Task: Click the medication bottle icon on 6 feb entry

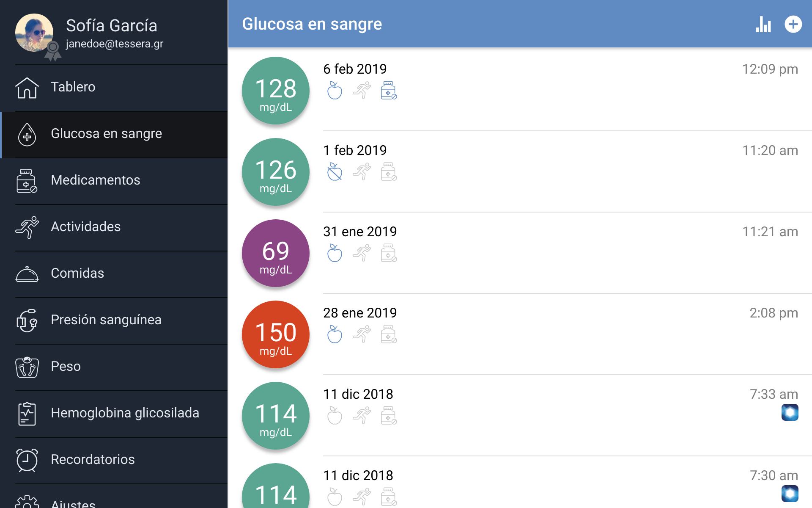Action: tap(388, 91)
